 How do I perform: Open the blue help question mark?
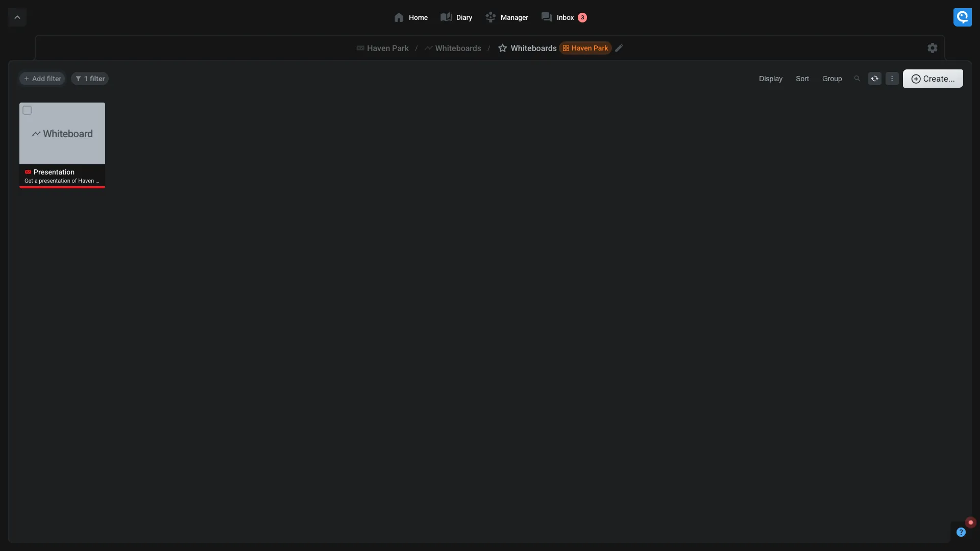pyautogui.click(x=961, y=532)
